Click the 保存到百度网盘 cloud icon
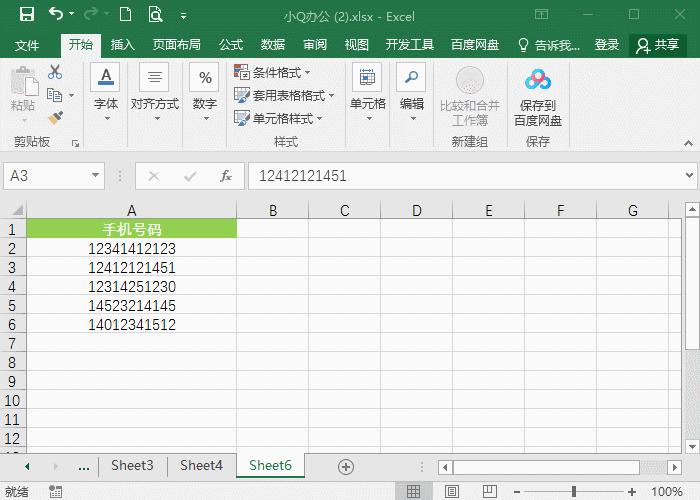Viewport: 700px width, 500px height. tap(538, 80)
